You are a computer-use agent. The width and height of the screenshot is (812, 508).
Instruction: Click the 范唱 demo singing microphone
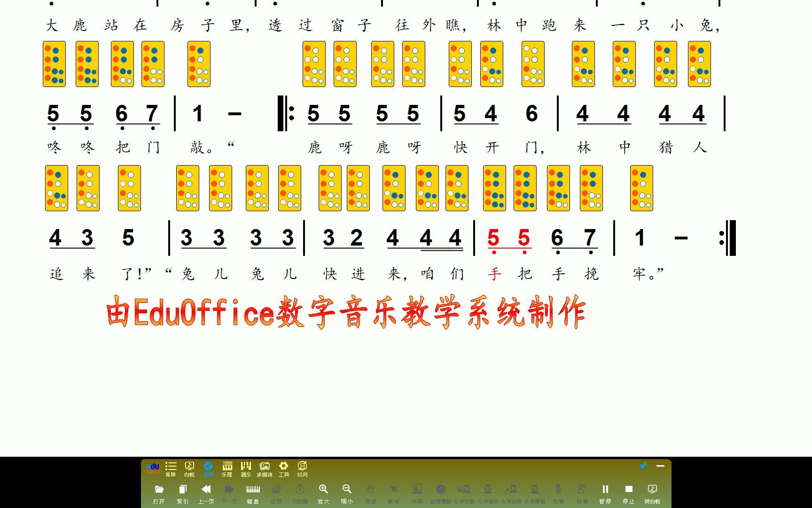coord(558,494)
